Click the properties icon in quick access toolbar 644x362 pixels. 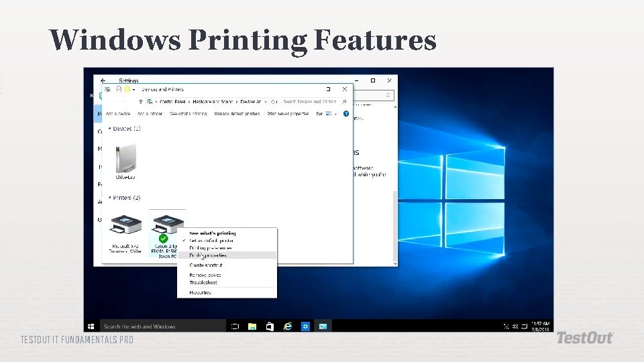[119, 89]
